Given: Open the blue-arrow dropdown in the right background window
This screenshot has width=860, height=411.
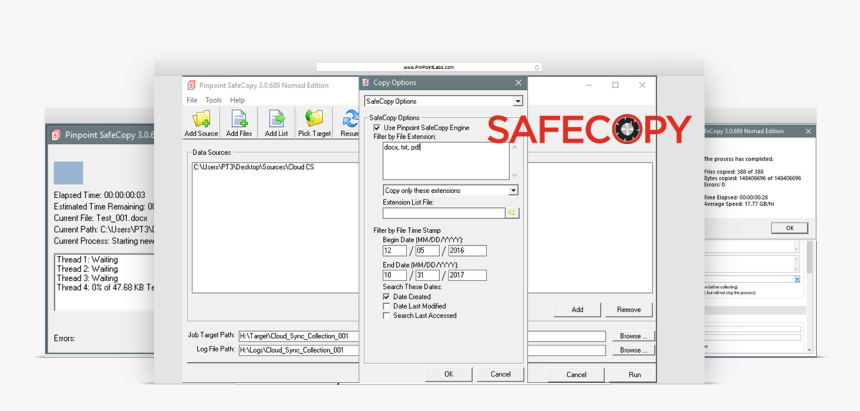Looking at the screenshot, I should 797,279.
